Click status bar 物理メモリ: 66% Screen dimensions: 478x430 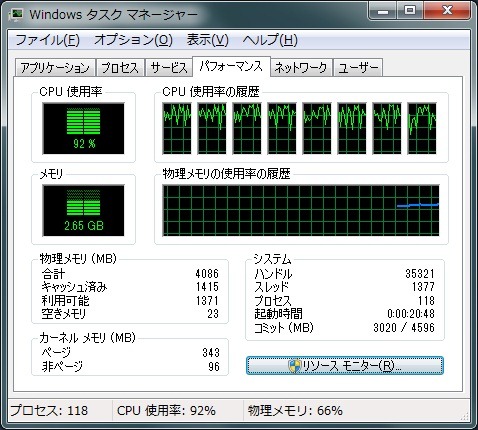(x=295, y=410)
